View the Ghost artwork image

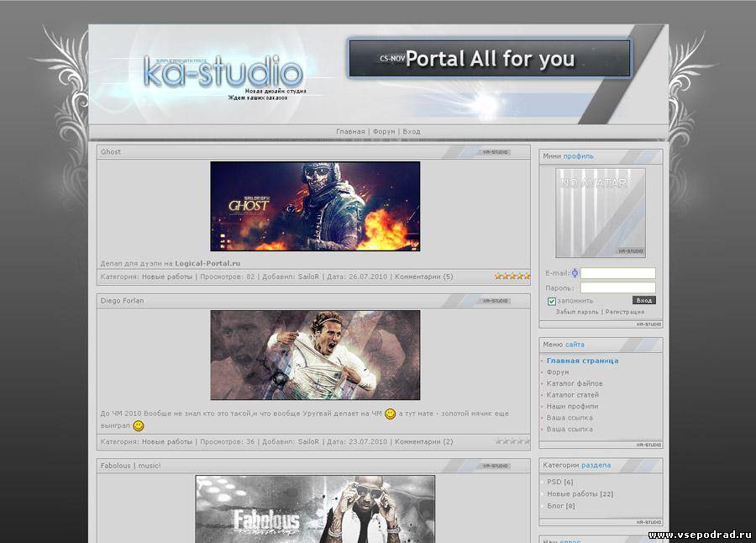315,206
